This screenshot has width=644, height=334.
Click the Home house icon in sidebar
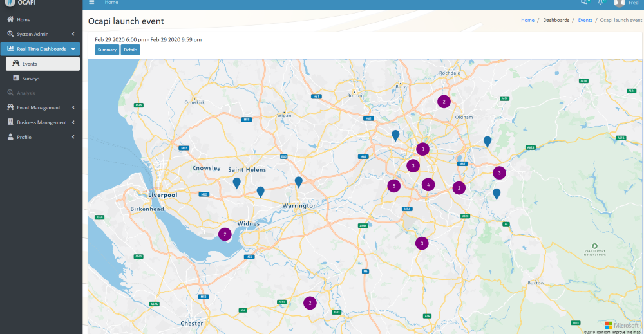click(x=10, y=19)
